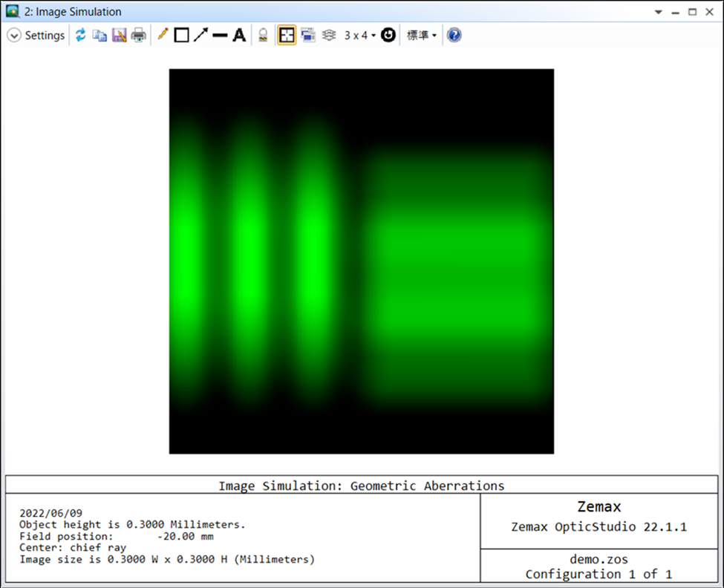Select the rectangle drawing tool
The height and width of the screenshot is (588, 724).
pos(181,36)
